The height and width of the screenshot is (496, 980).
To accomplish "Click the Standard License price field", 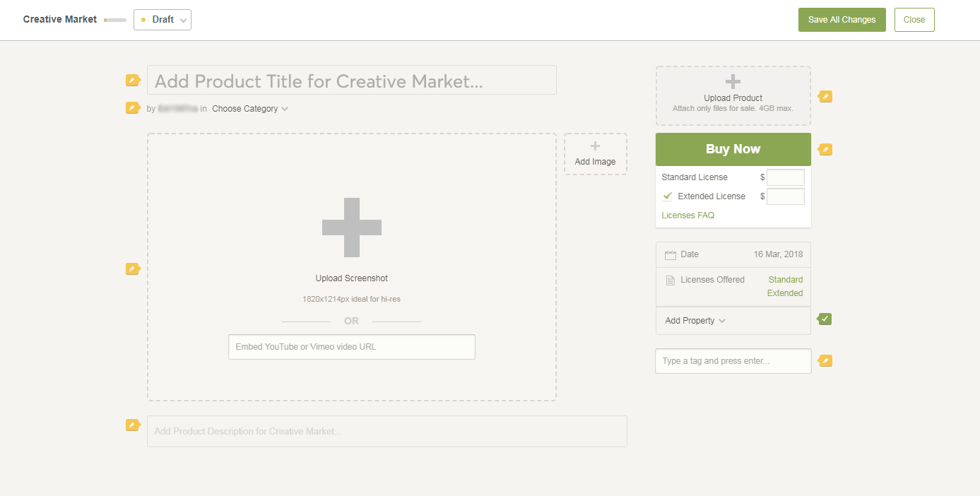I will (x=785, y=177).
